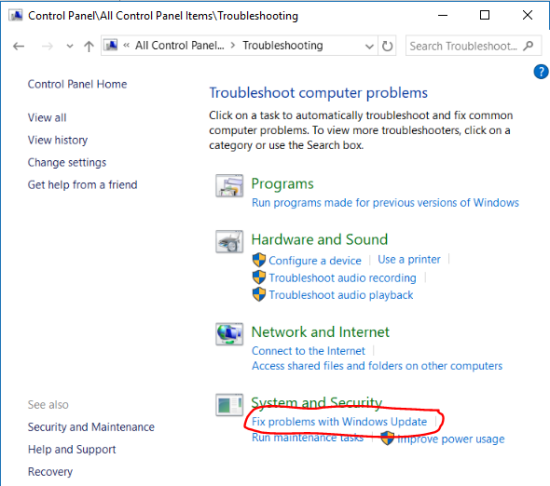The width and height of the screenshot is (550, 486).
Task: Click the shield beside Troubleshoot audio recording
Action: point(259,277)
